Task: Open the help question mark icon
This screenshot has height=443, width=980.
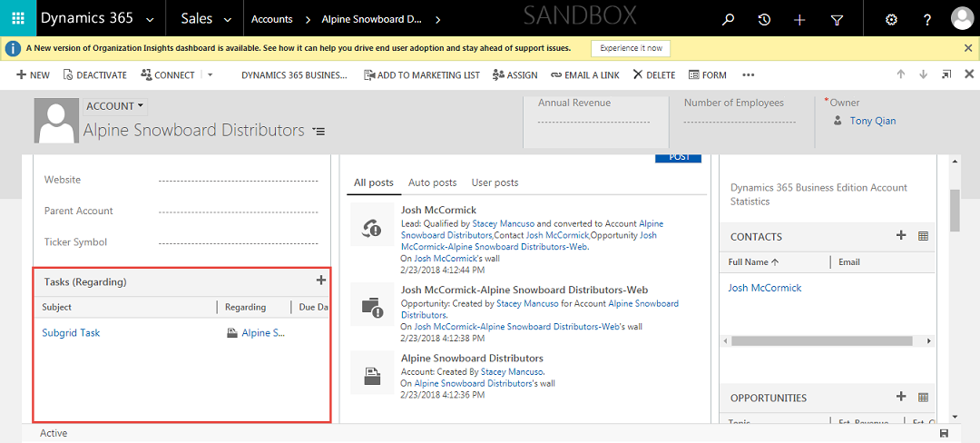Action: pyautogui.click(x=927, y=20)
